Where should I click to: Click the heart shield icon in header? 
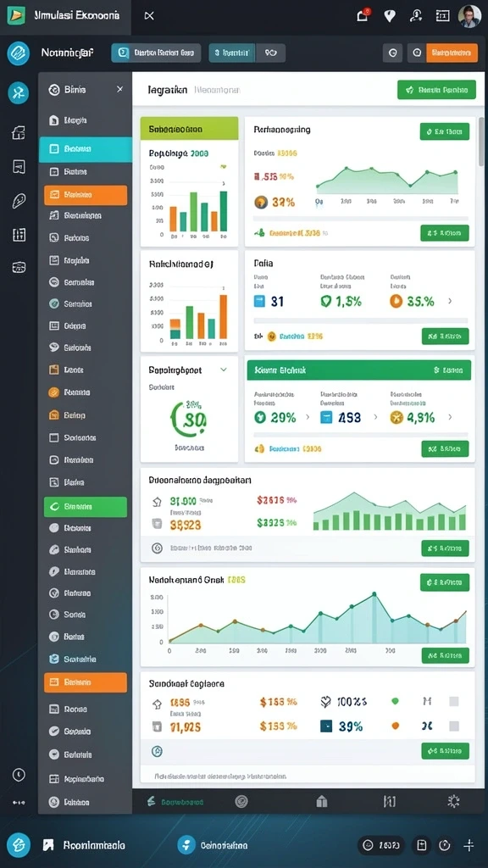pos(390,16)
